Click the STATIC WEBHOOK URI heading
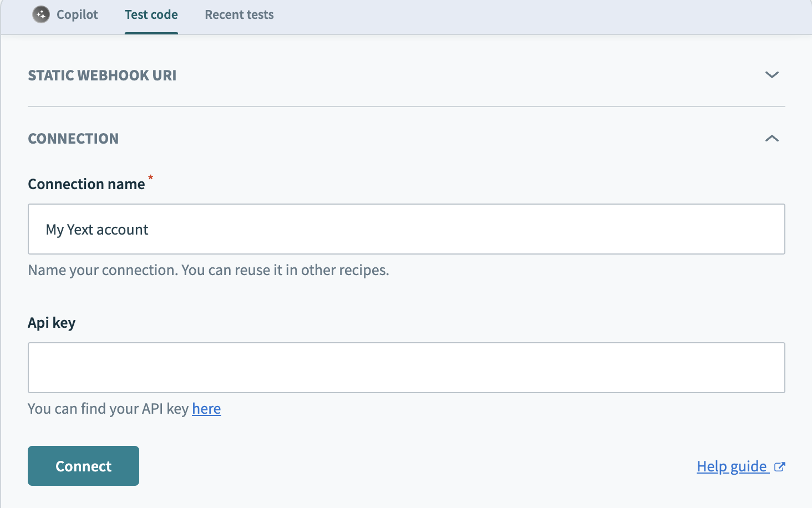The width and height of the screenshot is (812, 508). point(102,75)
